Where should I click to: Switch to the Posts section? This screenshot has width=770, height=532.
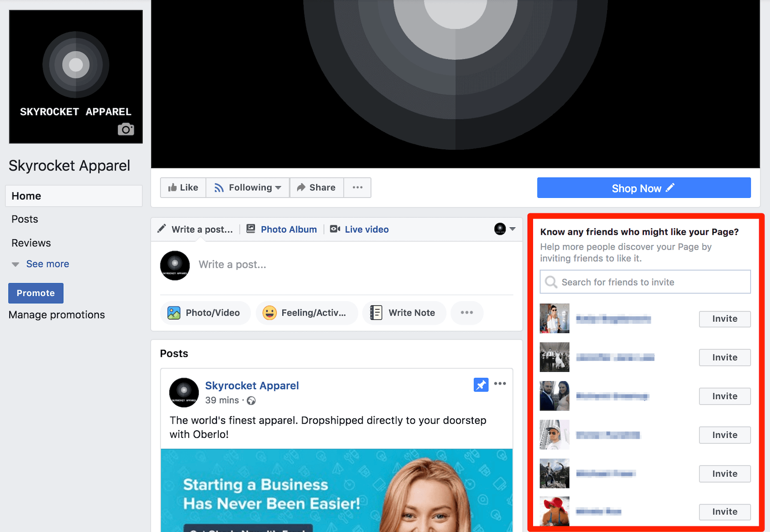[x=24, y=219]
